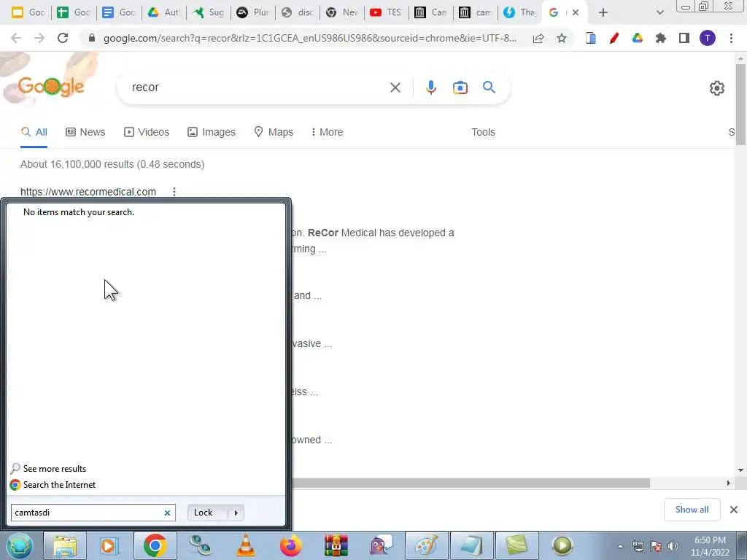747x560 pixels.
Task: Open the recormedical result three-dot menu
Action: click(x=174, y=192)
